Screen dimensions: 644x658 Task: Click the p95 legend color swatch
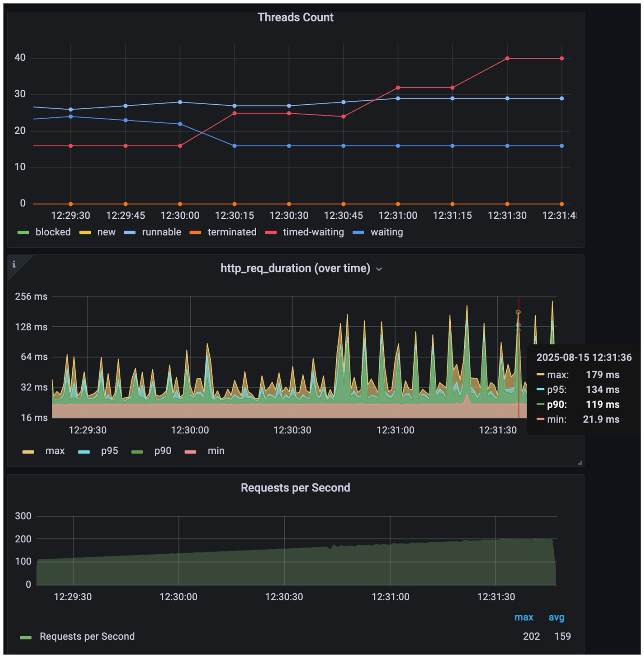coord(84,452)
